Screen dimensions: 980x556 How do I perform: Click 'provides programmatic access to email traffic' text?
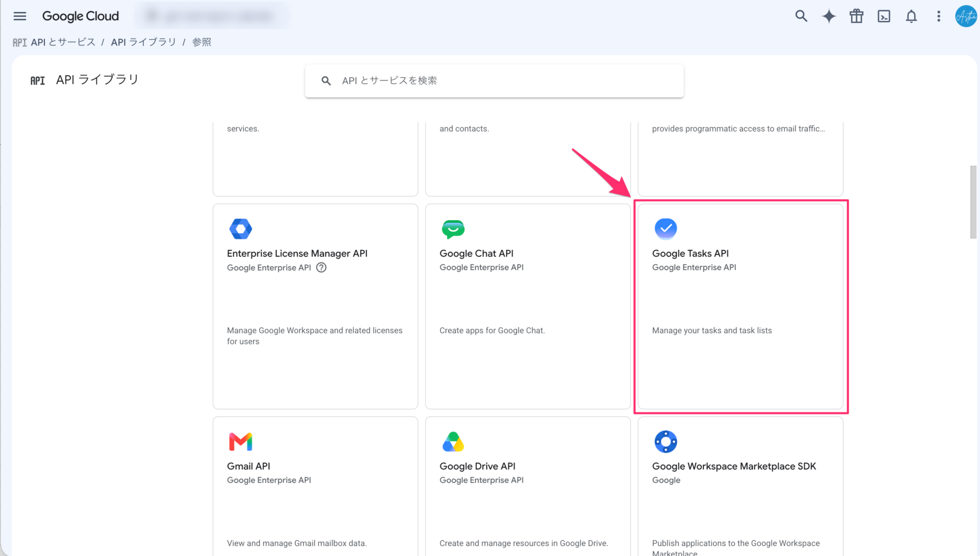click(x=738, y=129)
